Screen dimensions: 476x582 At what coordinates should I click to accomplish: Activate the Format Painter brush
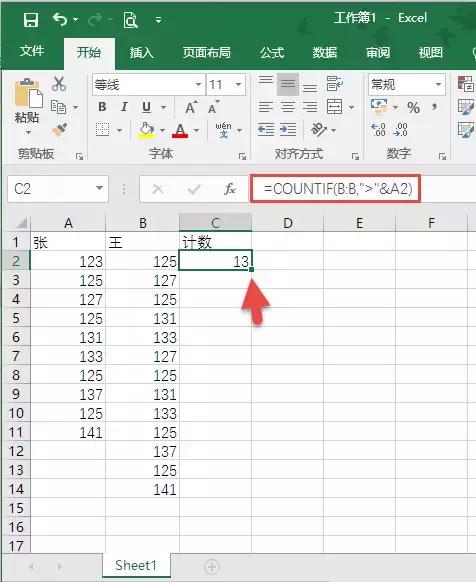[59, 130]
